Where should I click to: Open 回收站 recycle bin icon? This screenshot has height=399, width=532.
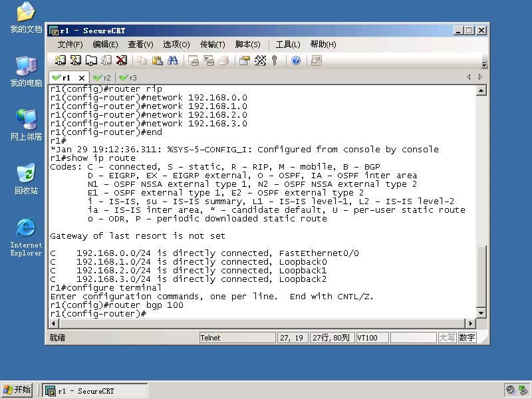26,179
